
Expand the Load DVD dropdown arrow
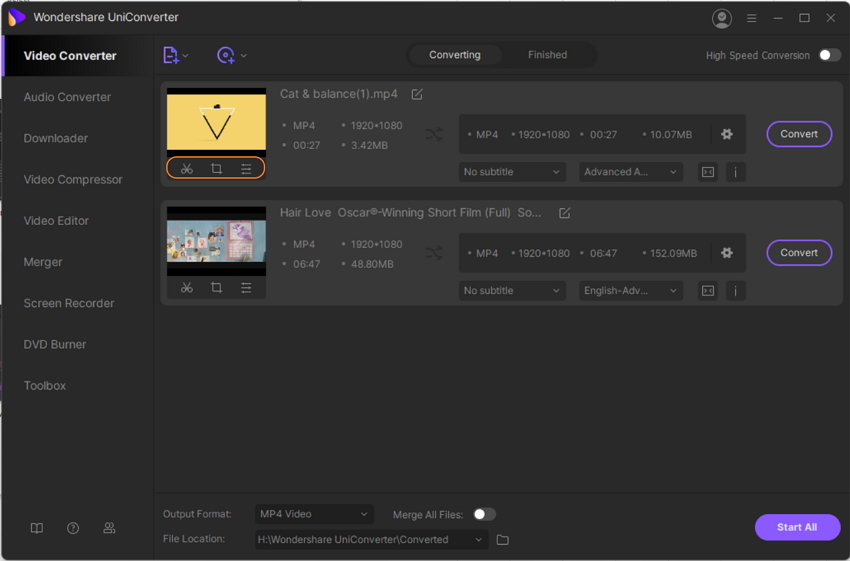click(x=243, y=56)
